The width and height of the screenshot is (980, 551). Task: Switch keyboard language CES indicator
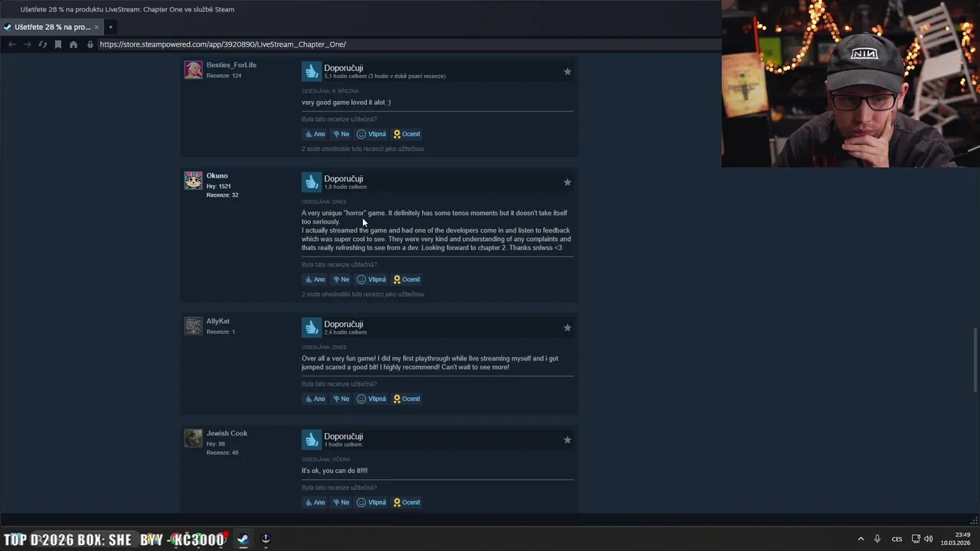click(897, 539)
